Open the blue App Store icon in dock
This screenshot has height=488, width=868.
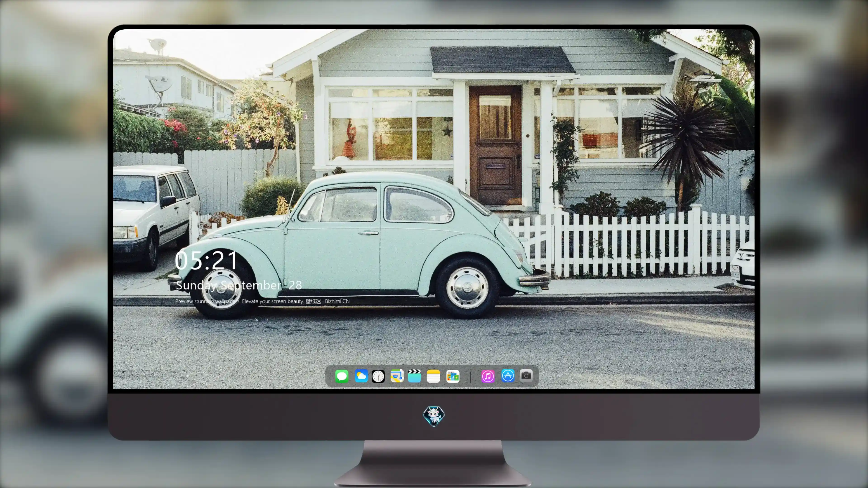(508, 375)
